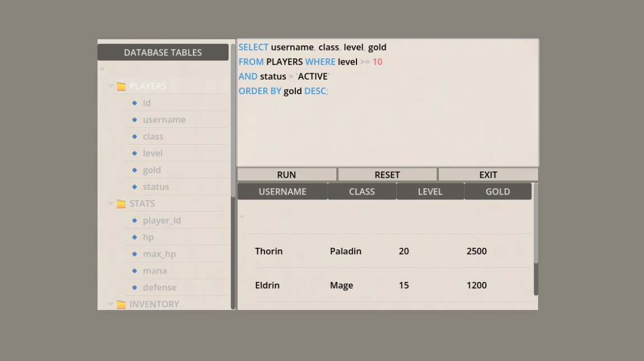The height and width of the screenshot is (361, 644).
Task: Click the Mage class cell
Action: click(342, 285)
